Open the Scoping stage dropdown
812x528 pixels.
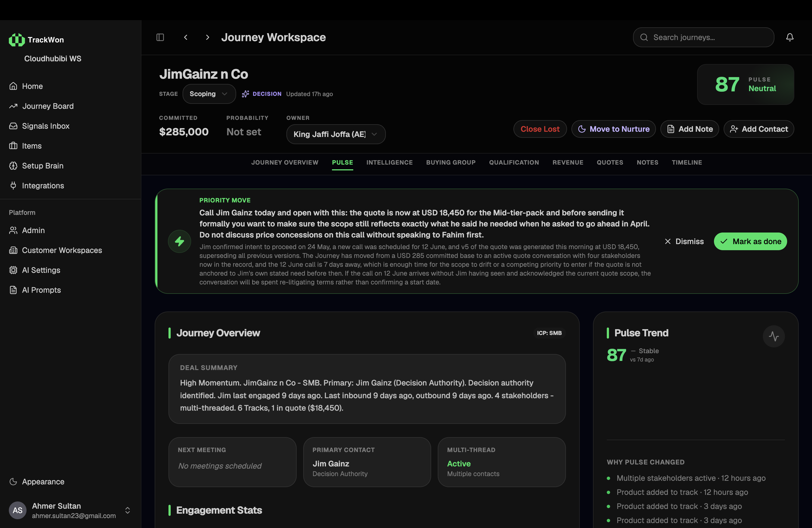[209, 94]
